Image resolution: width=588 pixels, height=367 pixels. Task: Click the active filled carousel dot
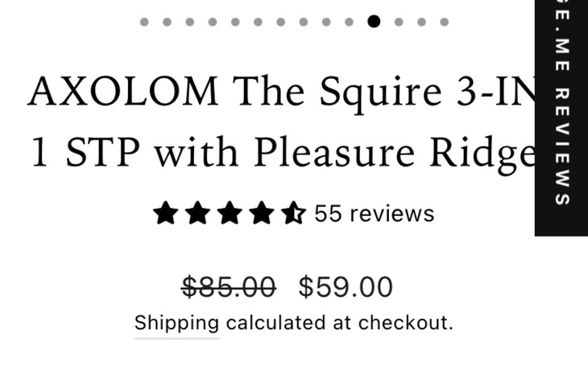pyautogui.click(x=374, y=22)
